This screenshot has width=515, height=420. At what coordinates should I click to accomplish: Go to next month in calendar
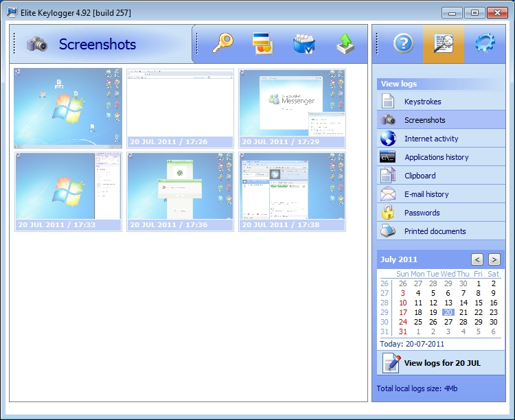point(494,259)
